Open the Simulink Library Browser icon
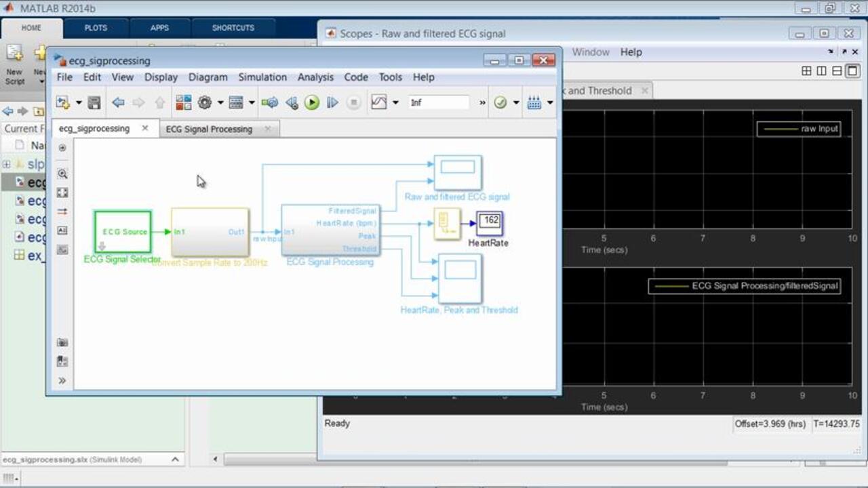Image resolution: width=868 pixels, height=488 pixels. (183, 103)
